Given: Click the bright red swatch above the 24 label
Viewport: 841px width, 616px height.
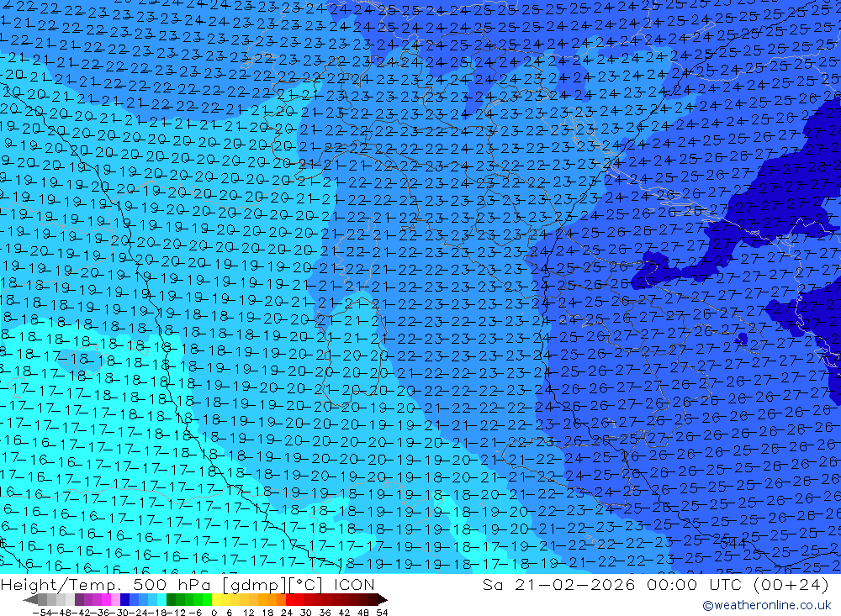Looking at the screenshot, I should (x=289, y=599).
